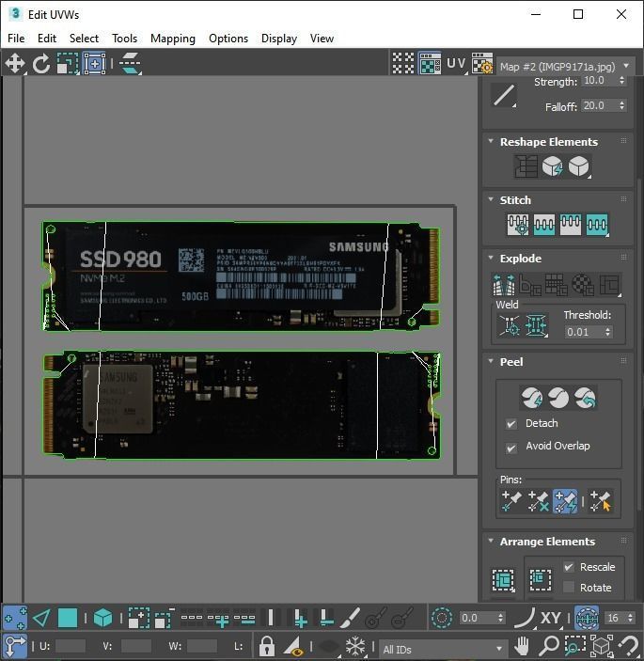Viewport: 644px width, 661px height.
Task: Open the Select menu
Action: [x=84, y=39]
